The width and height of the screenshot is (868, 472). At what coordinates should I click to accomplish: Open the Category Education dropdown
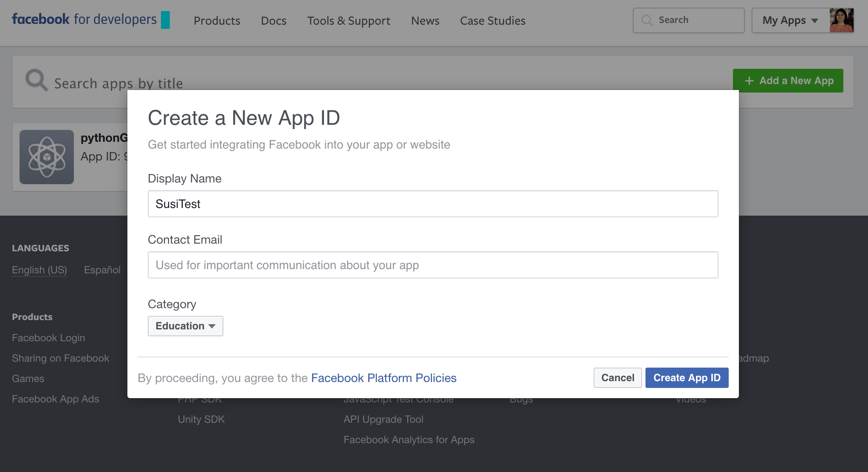(x=185, y=326)
